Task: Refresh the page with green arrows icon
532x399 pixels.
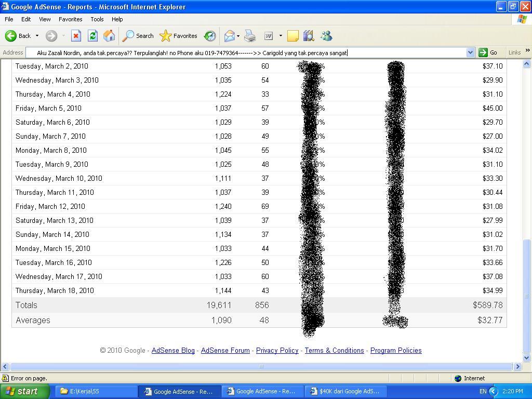Action: click(92, 36)
